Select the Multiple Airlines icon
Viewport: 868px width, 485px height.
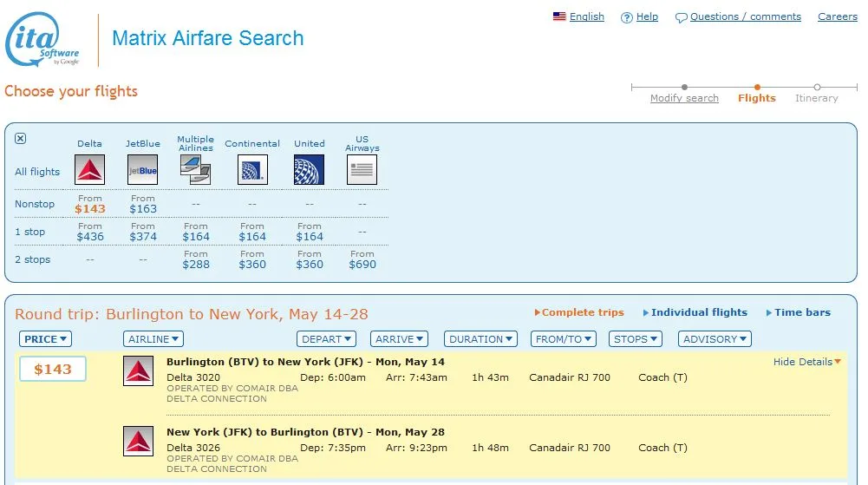(195, 169)
